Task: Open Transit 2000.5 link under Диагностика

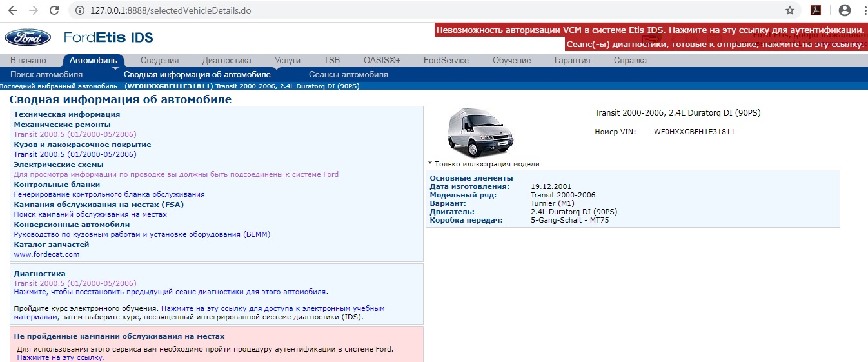Action: click(x=75, y=283)
